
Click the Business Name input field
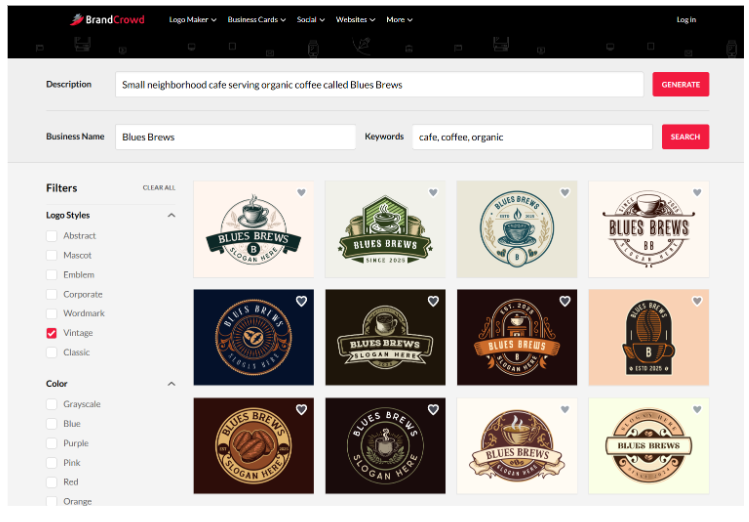(x=235, y=137)
